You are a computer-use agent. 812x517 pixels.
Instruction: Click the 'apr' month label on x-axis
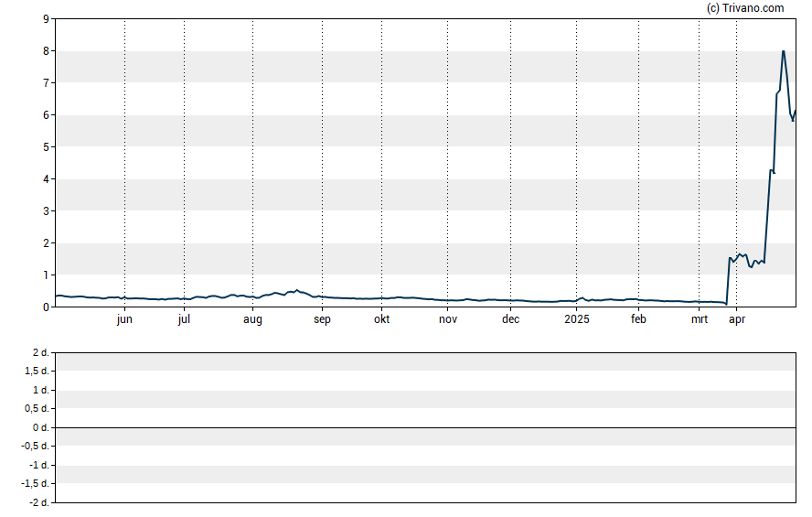point(737,319)
